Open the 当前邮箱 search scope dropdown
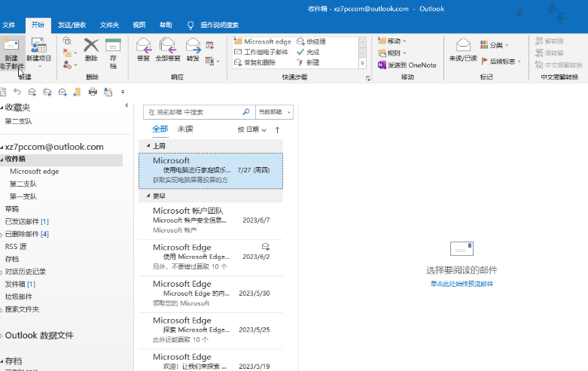This screenshot has width=588, height=371. pyautogui.click(x=274, y=111)
